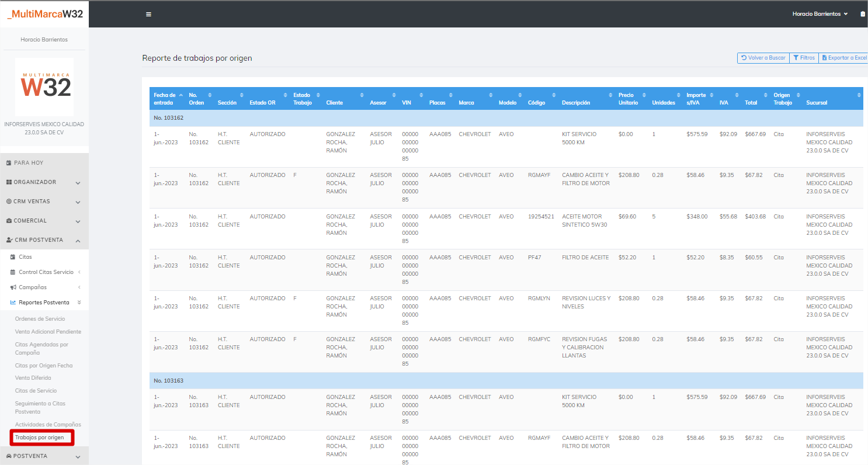This screenshot has height=465, width=868.
Task: Click the Placas column sort icon
Action: pos(451,95)
